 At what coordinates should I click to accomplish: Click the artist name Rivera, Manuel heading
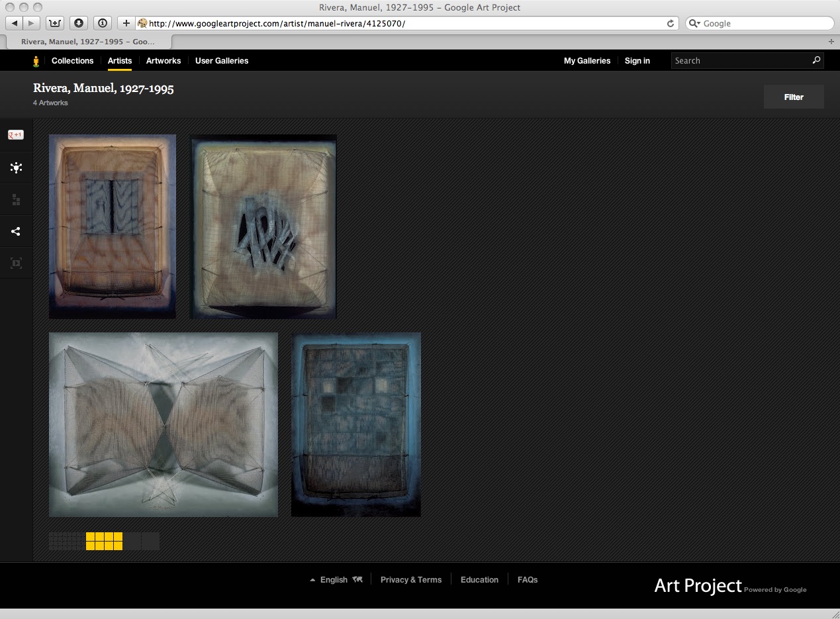[103, 88]
